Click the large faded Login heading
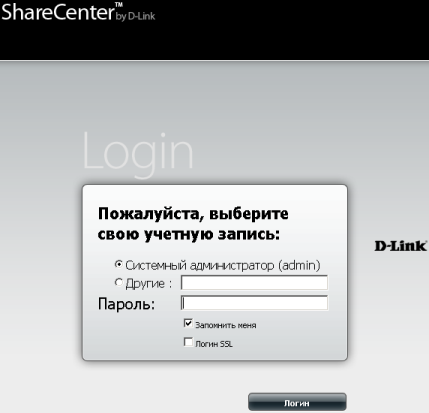 (x=138, y=154)
